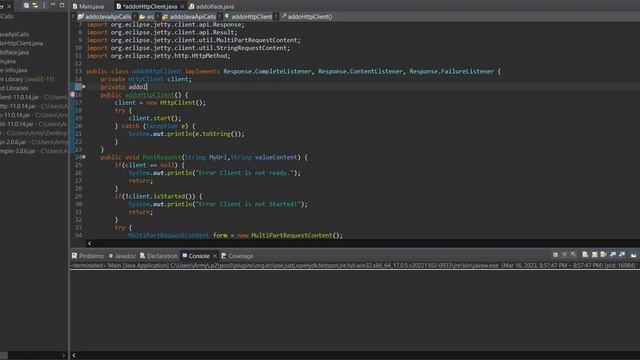This screenshot has width=640, height=360.
Task: Select addoIface.java in Package Explorer
Action: [14, 52]
